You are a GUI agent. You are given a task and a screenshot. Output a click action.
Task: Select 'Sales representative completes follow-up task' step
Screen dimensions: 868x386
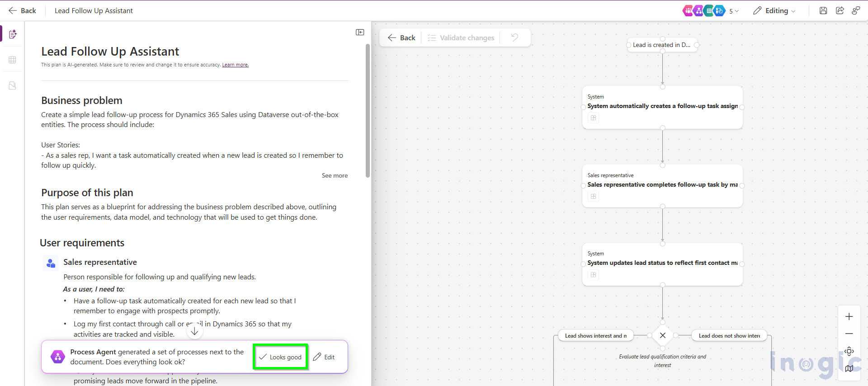(662, 186)
